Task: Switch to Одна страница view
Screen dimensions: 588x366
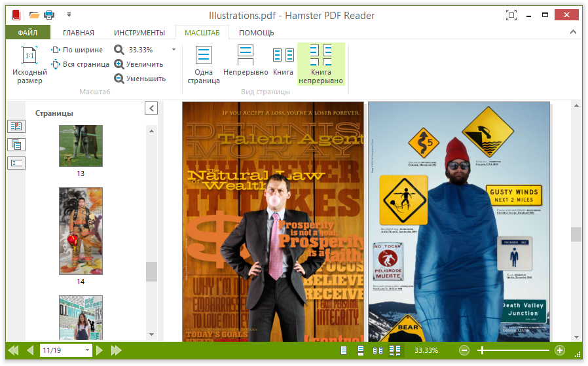Action: (204, 65)
